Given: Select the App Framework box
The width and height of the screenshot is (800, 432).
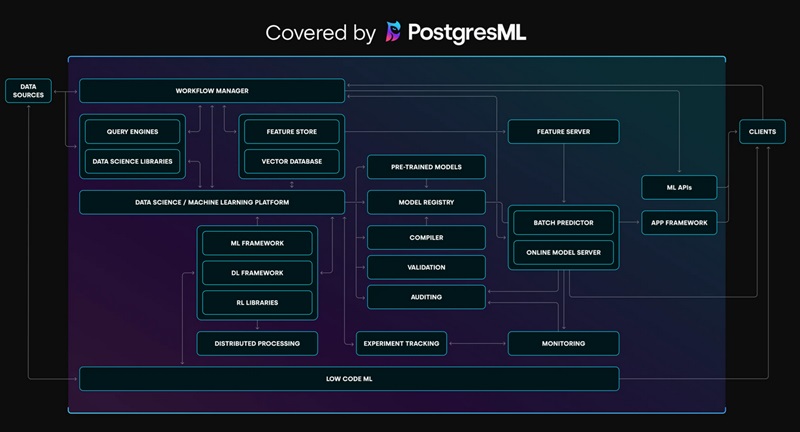Looking at the screenshot, I should point(679,223).
